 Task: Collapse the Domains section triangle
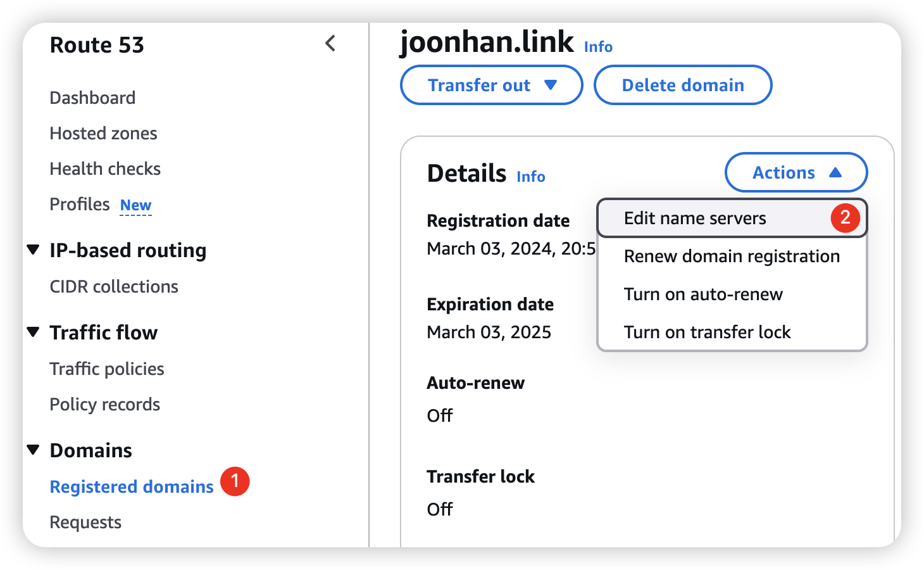click(x=34, y=450)
